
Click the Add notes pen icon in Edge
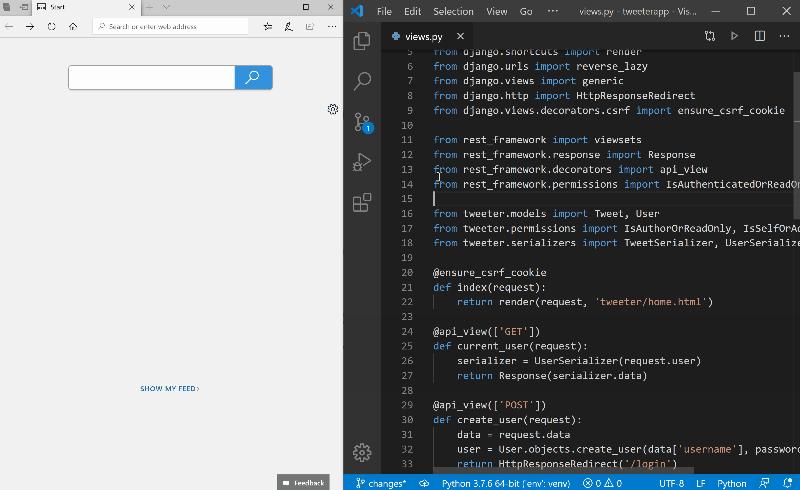[289, 27]
